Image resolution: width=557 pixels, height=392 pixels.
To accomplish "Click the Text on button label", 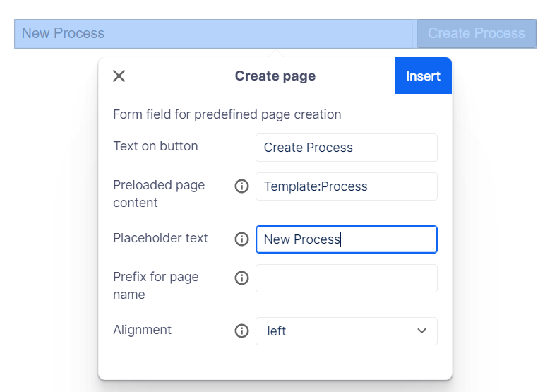I will tap(155, 146).
